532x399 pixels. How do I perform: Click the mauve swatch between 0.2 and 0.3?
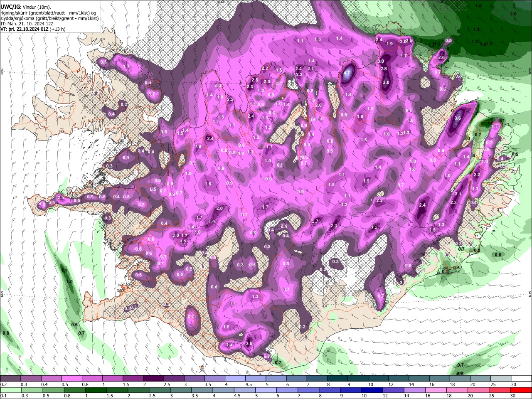[10, 379]
